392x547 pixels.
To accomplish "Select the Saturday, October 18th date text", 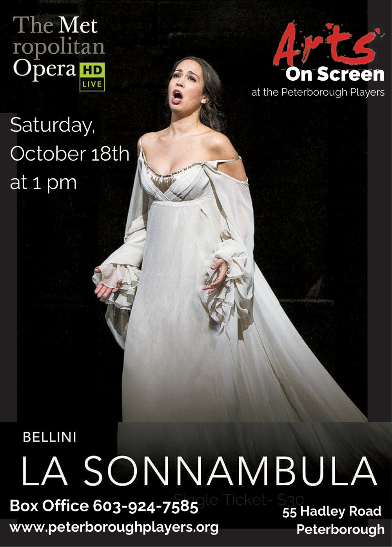I will pos(69,139).
